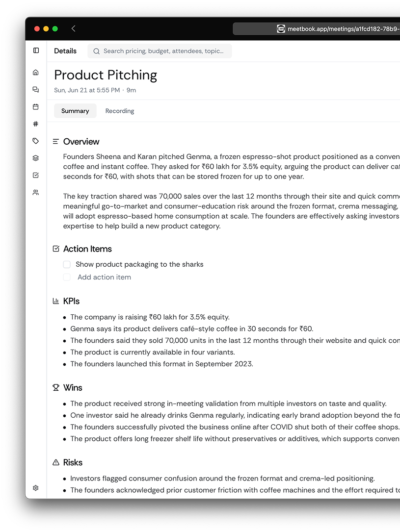Select the Summary tab

(x=75, y=111)
